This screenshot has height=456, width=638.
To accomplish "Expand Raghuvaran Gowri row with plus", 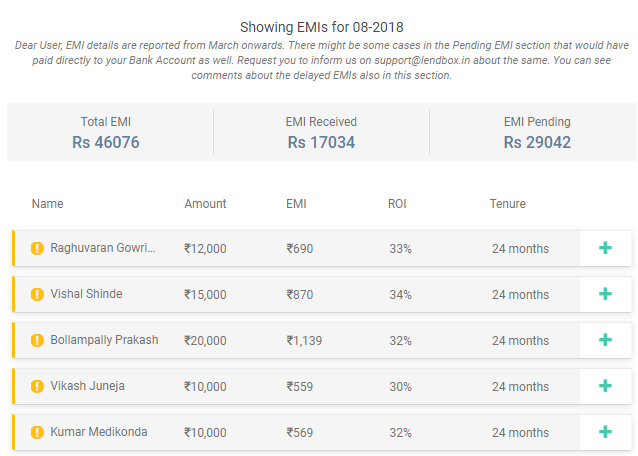I will 605,248.
